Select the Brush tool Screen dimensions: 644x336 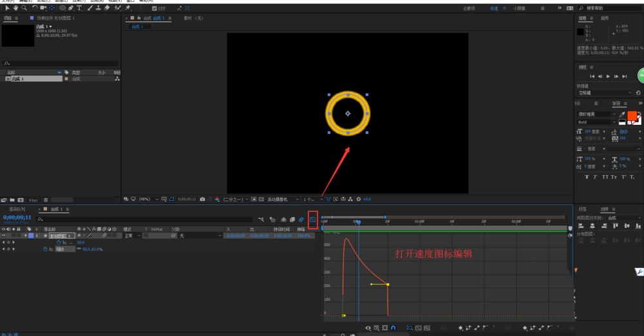click(x=90, y=8)
